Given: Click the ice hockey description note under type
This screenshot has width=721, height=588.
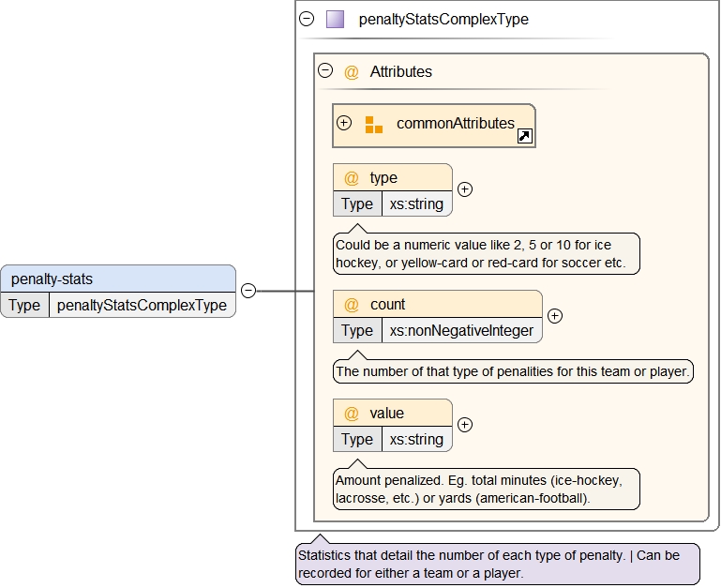Looking at the screenshot, I should (486, 253).
